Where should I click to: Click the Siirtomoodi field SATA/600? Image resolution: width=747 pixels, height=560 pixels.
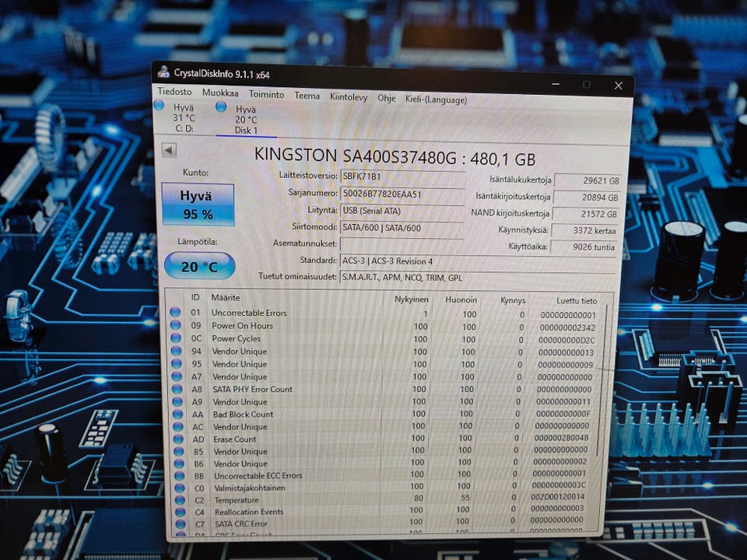point(402,228)
